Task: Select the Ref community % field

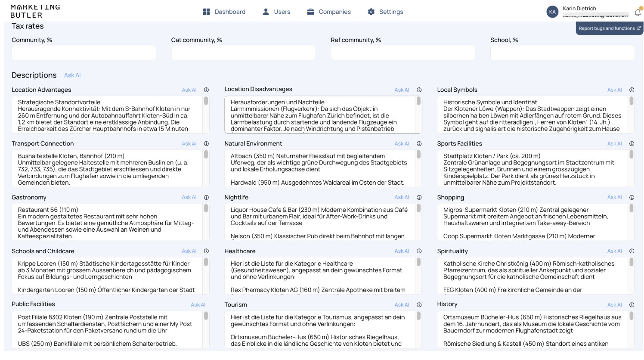Action: pos(403,53)
